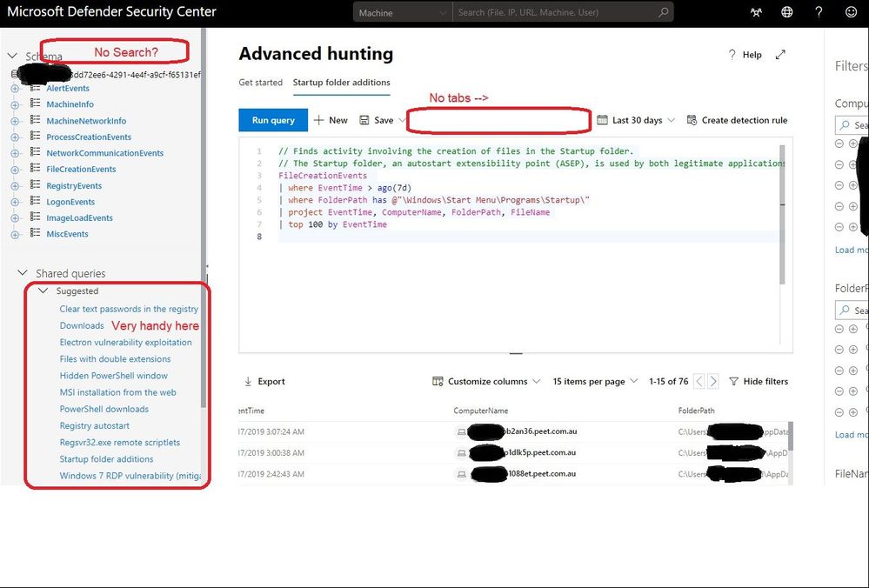
Task: Collapse the Suggested queries group
Action: click(x=43, y=291)
